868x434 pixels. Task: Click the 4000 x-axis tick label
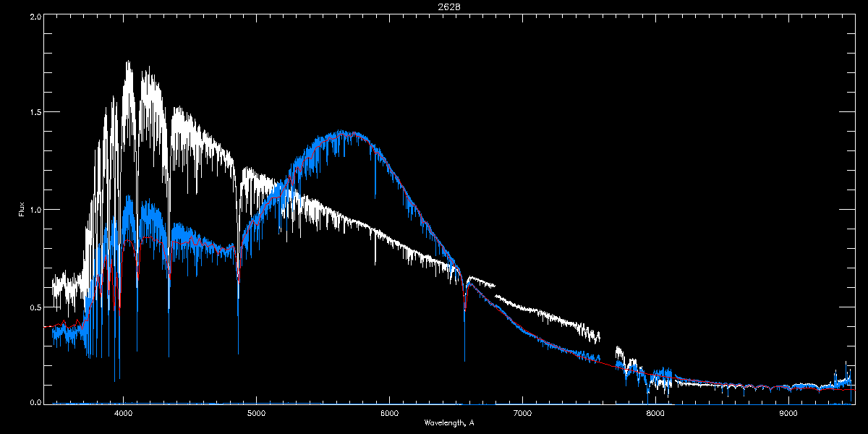pyautogui.click(x=123, y=414)
